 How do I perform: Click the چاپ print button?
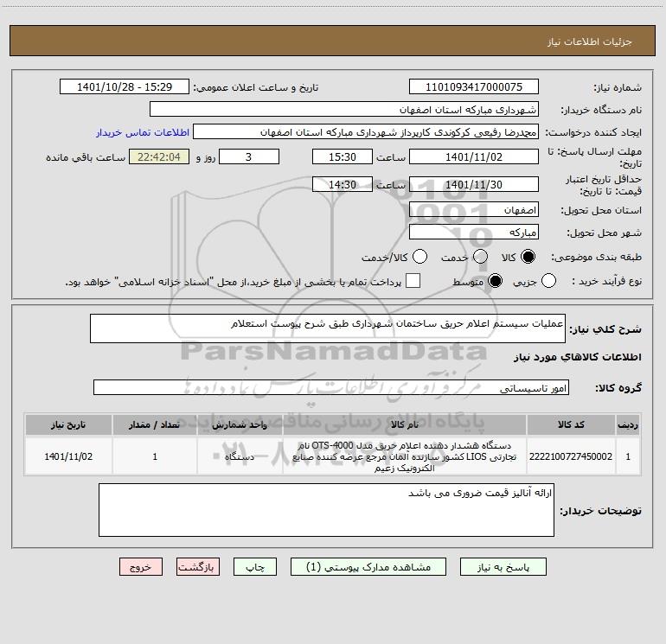coord(255,567)
